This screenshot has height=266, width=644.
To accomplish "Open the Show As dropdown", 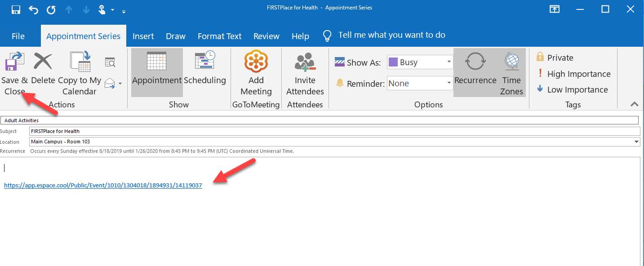I will point(449,62).
